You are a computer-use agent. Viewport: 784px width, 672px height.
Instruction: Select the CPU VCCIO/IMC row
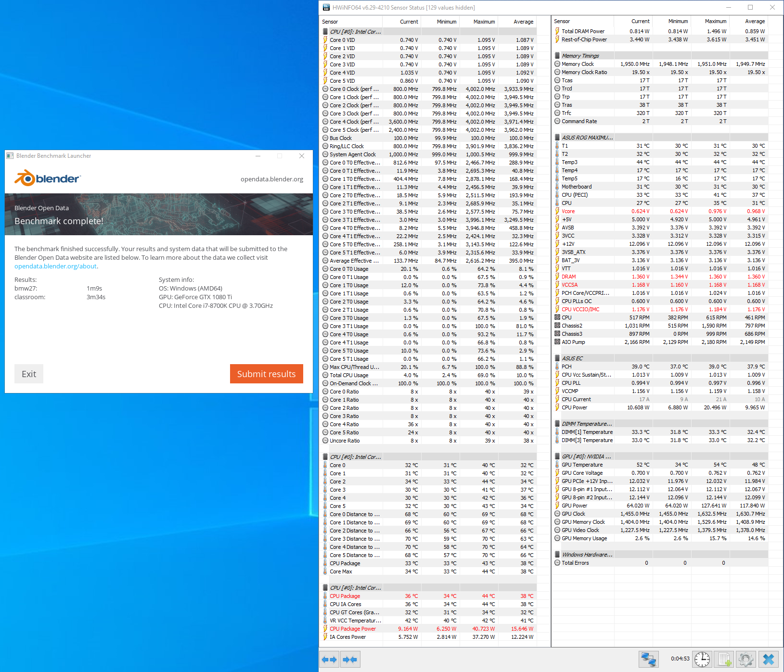(660, 309)
